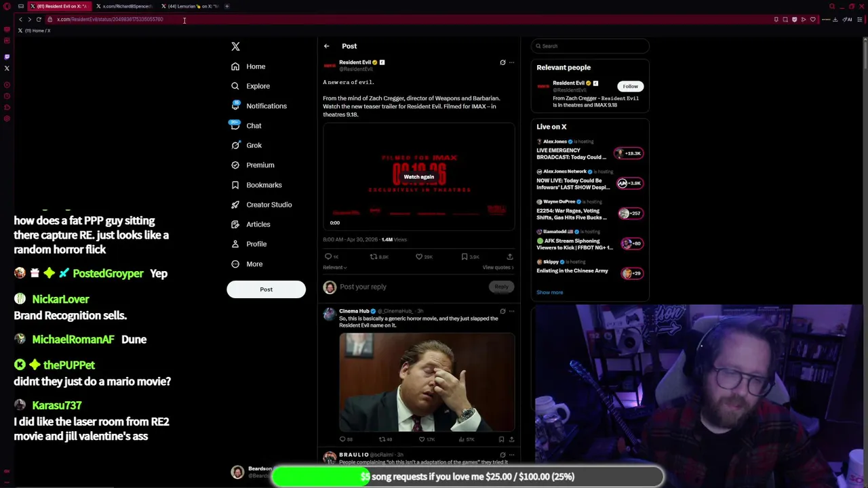Viewport: 868px width, 488px height.
Task: Open Bookmarks in X sidebar
Action: coord(256,184)
